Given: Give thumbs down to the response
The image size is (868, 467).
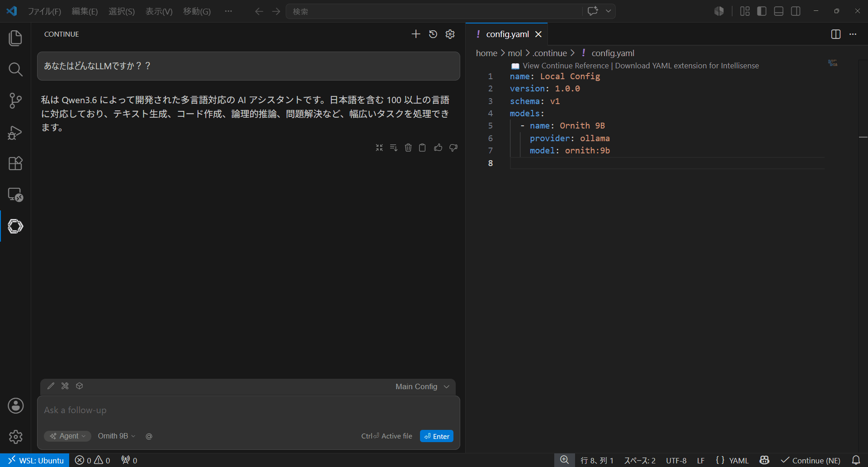Looking at the screenshot, I should click(453, 148).
